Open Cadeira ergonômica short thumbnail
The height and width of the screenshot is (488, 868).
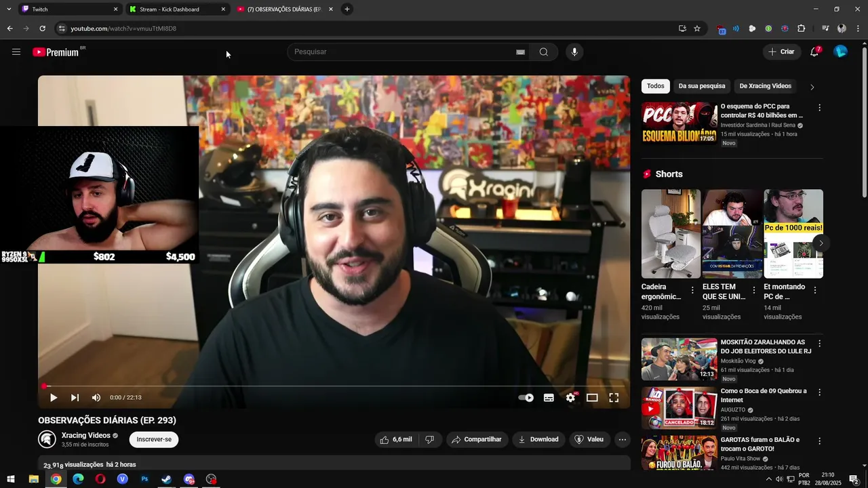point(671,234)
